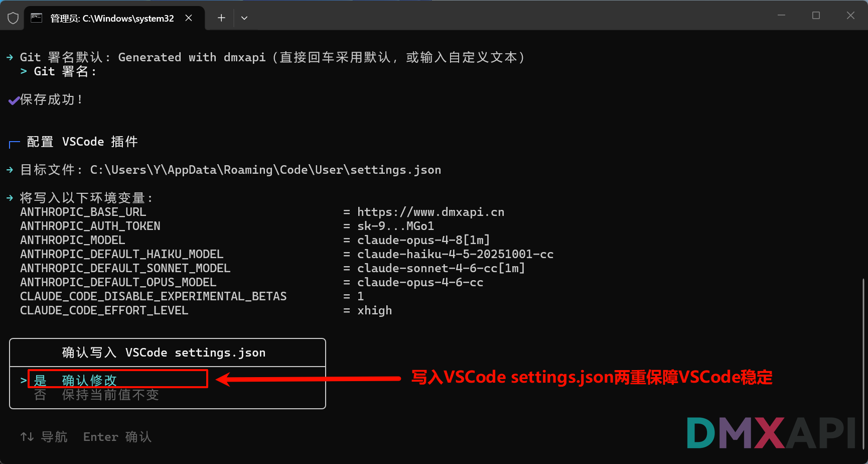Click the https://www.dmxapi.cn URL value
Viewport: 868px width, 464px height.
pyautogui.click(x=430, y=212)
